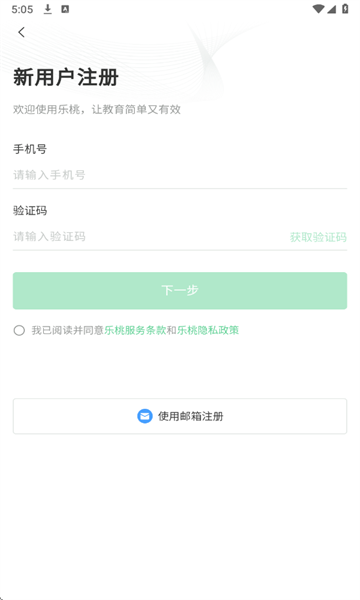Tap the 5:05 clock in status bar
Viewport: 360px width, 600px height.
(x=22, y=9)
